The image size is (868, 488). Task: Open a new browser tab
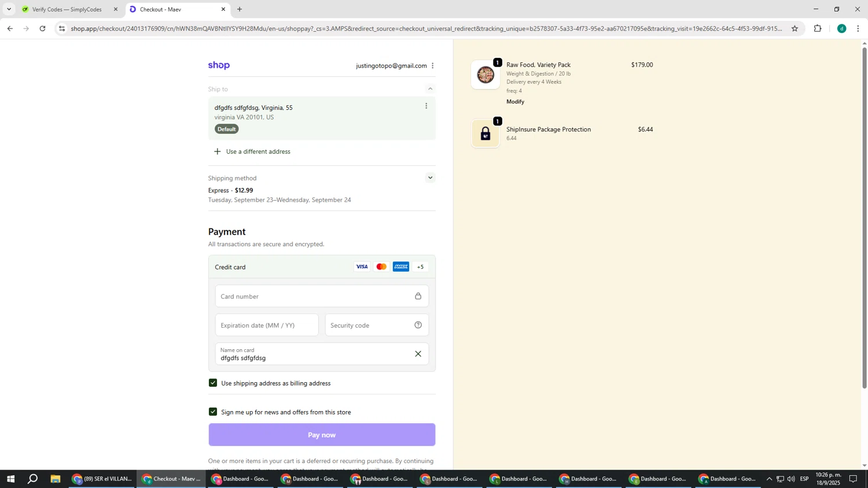point(240,9)
